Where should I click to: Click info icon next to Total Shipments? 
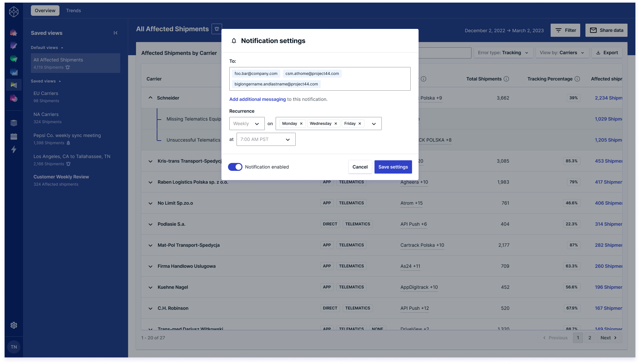[x=506, y=79]
